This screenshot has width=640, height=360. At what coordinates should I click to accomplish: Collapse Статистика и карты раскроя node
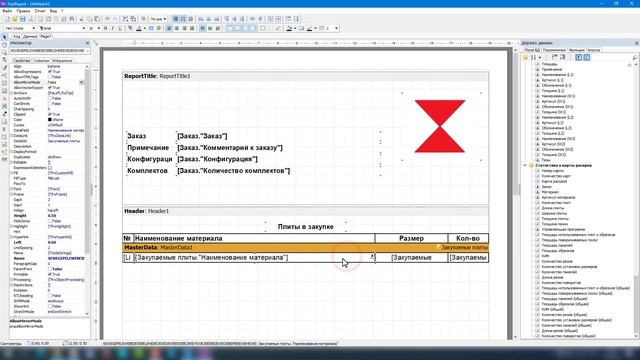525,165
